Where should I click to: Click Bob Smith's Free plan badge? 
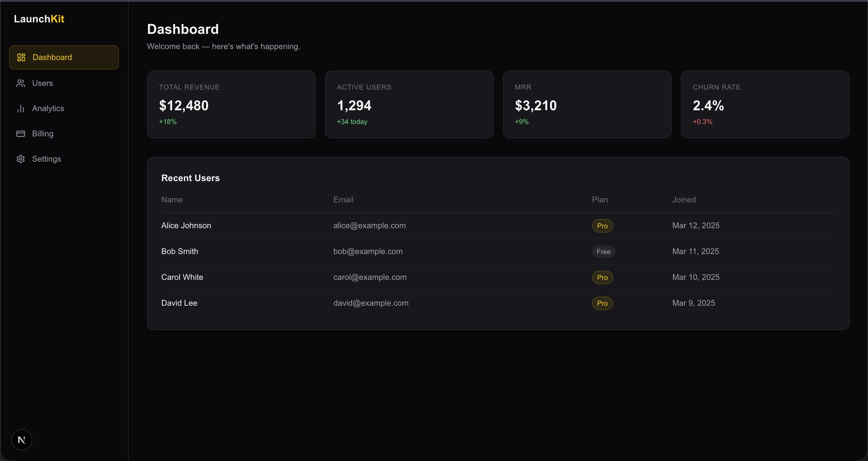tap(604, 252)
